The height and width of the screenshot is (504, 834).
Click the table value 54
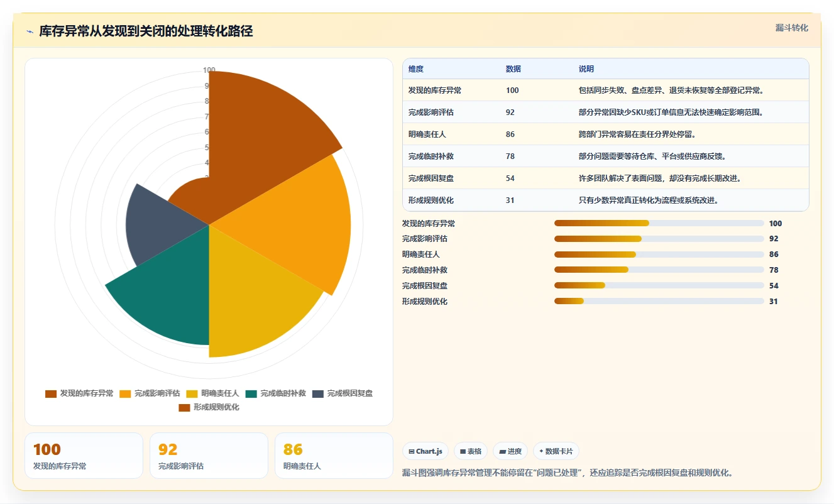point(510,178)
